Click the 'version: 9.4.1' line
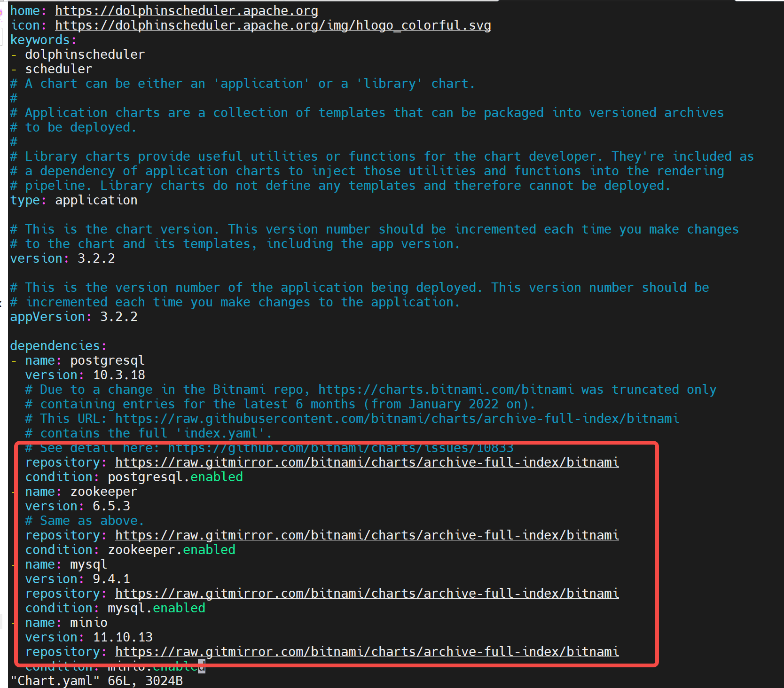 pyautogui.click(x=78, y=579)
